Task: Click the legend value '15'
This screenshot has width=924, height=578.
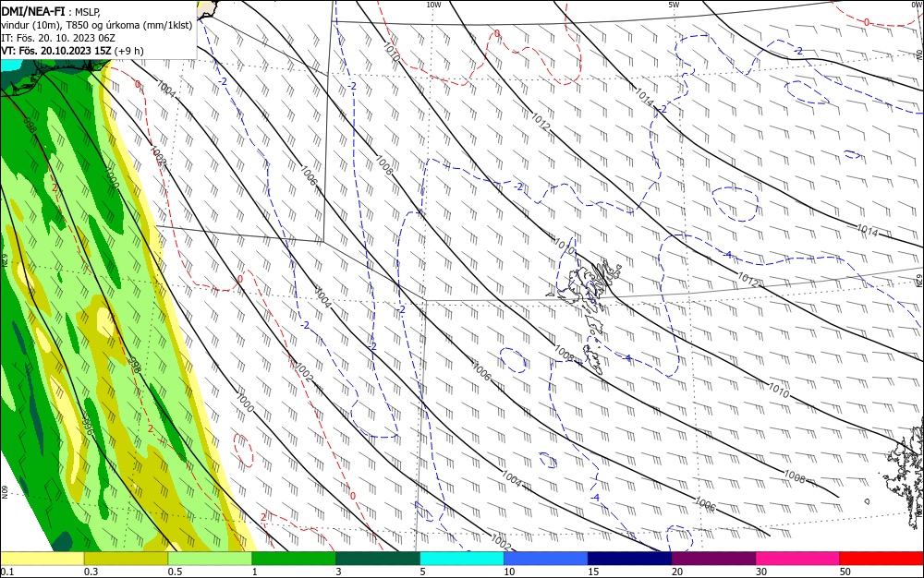Action: pos(593,572)
